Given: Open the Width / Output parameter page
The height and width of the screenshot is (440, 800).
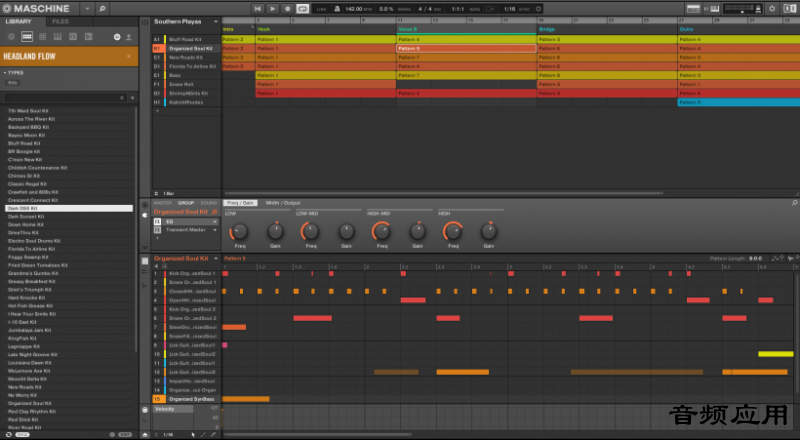Looking at the screenshot, I should [283, 203].
